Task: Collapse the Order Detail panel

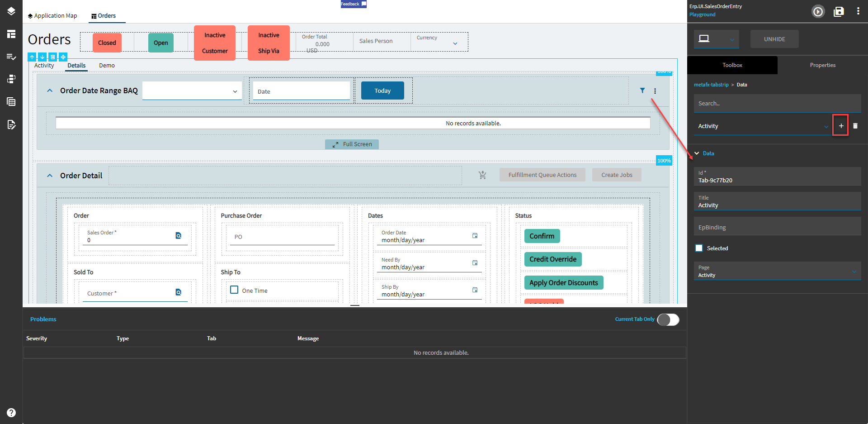Action: pos(50,176)
